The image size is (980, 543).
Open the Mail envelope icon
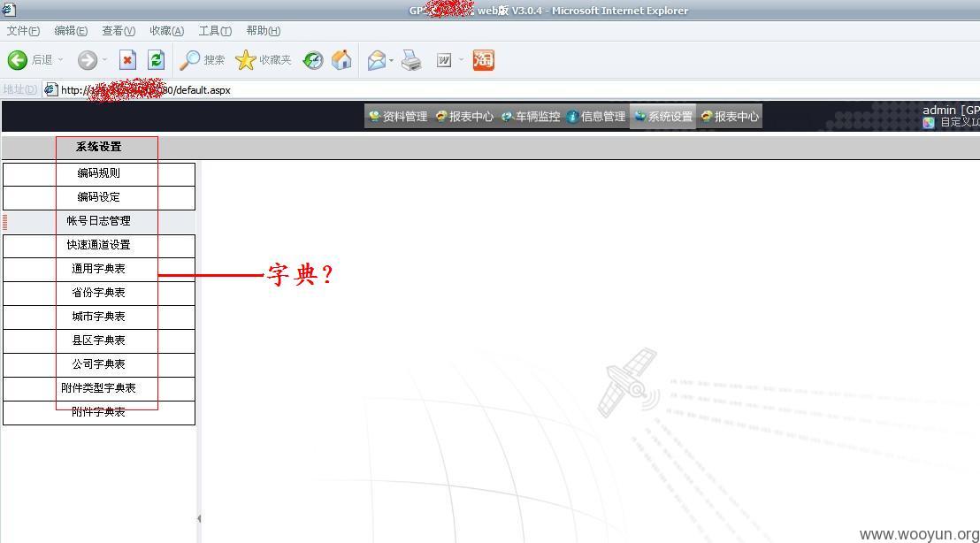tap(376, 60)
